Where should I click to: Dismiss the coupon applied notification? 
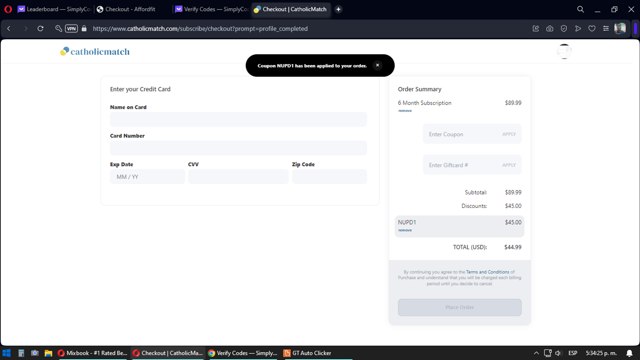[x=378, y=65]
